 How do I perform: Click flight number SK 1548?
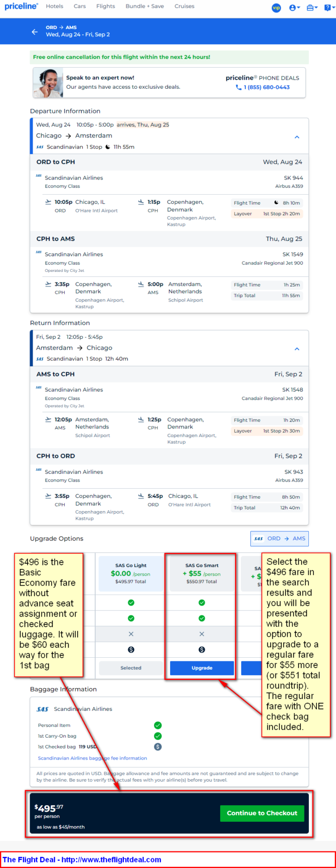click(x=292, y=390)
